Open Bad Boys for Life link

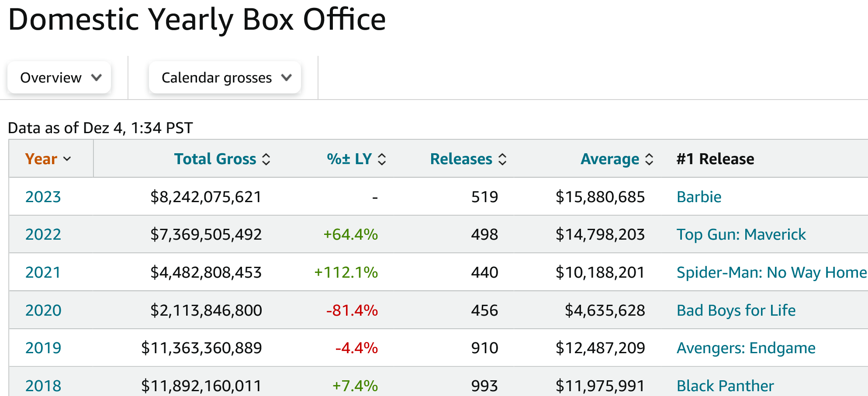[x=736, y=310]
